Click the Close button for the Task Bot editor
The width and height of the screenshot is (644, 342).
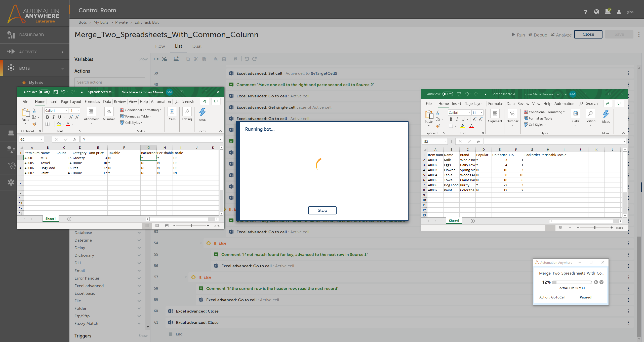(x=588, y=34)
